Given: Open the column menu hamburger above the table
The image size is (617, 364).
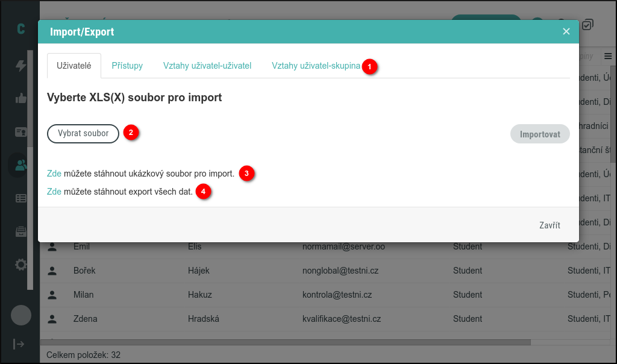Looking at the screenshot, I should (x=608, y=56).
